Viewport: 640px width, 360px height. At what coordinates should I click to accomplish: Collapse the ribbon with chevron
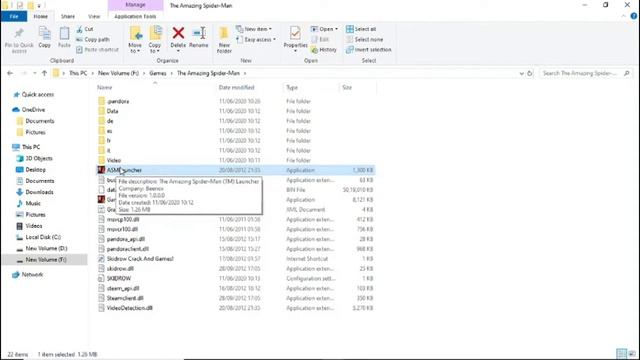pos(623,16)
